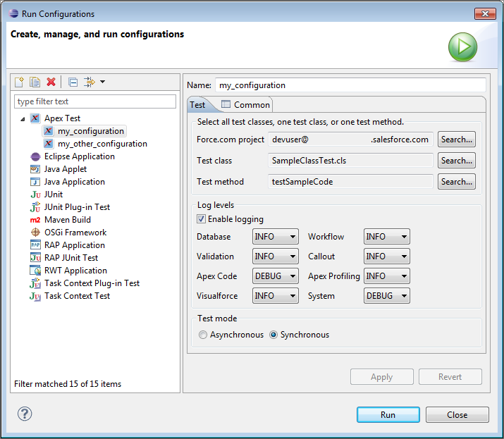This screenshot has height=439, width=504.
Task: Toggle the Enable logging checkbox
Action: click(x=201, y=219)
